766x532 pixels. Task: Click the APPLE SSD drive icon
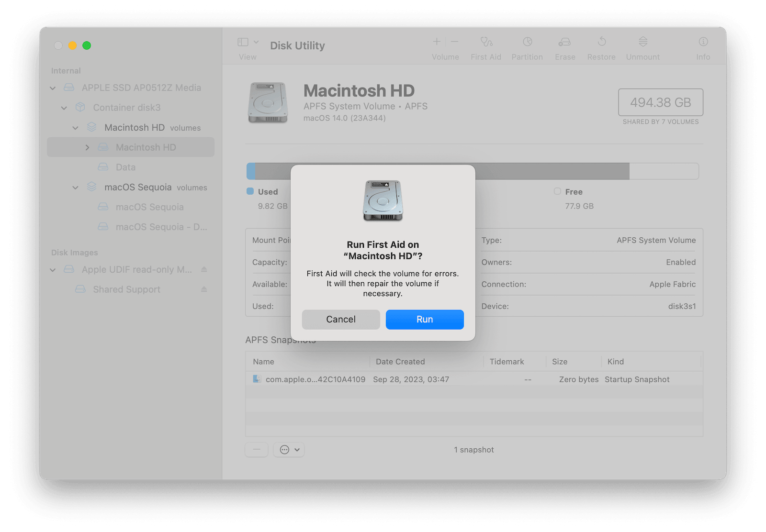pos(69,88)
